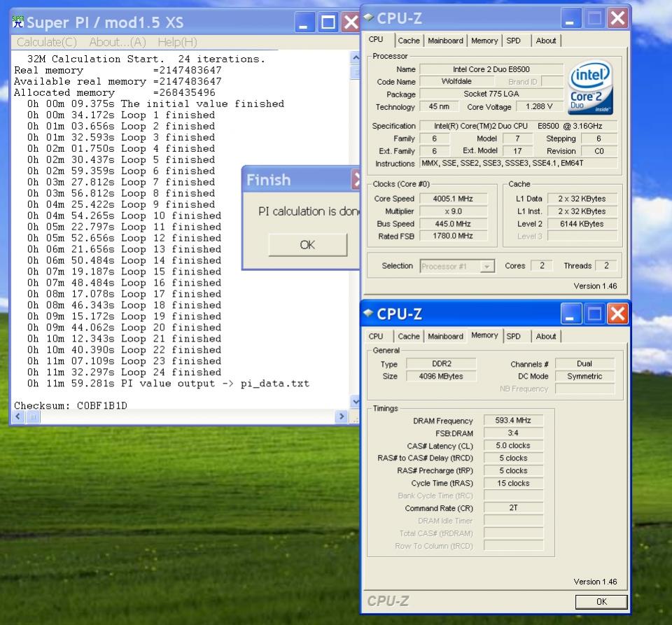The height and width of the screenshot is (625, 672).
Task: Click the '32M Calculation Start' line
Action: 146,59
